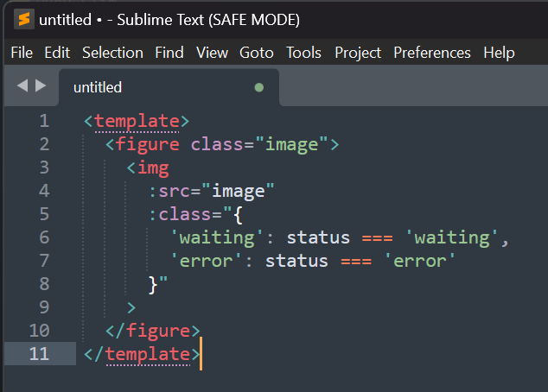Click the === operator on line 7

click(356, 261)
